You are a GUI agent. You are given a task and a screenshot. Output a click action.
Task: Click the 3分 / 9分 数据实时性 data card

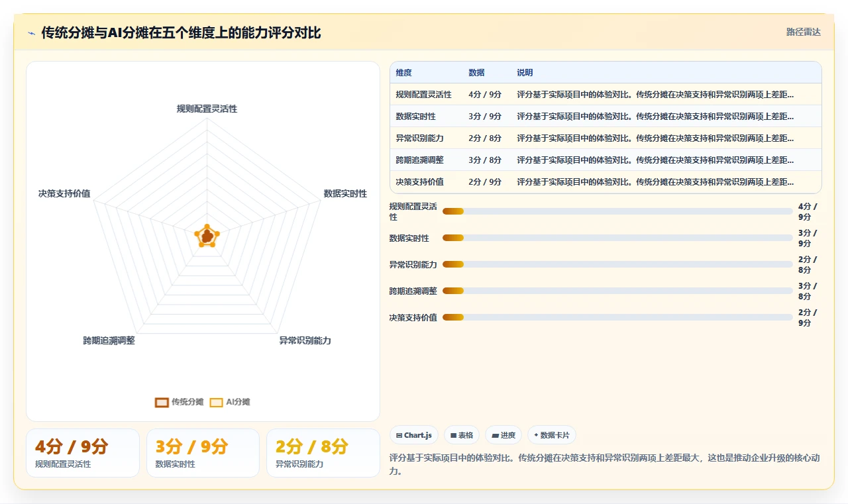click(203, 453)
